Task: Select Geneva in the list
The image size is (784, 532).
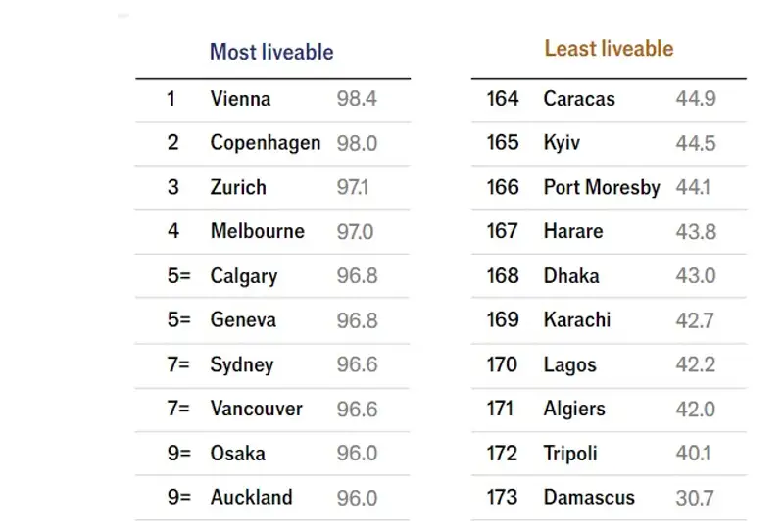Action: coord(243,320)
